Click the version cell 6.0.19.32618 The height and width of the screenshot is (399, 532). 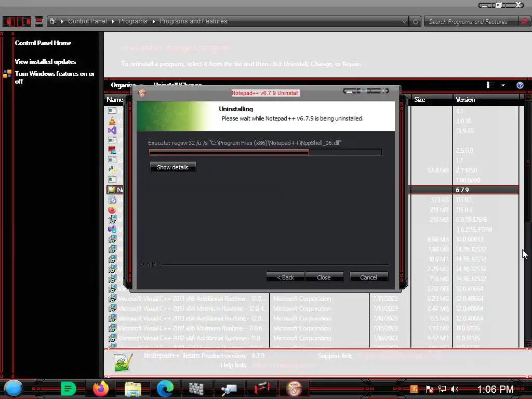point(471,220)
